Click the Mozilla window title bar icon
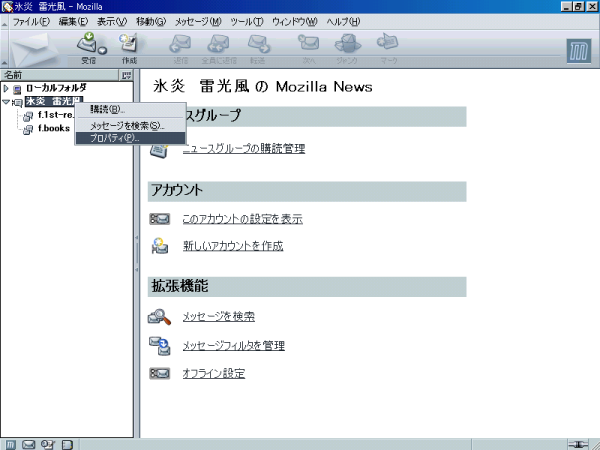Viewport: 600px width, 450px height. point(7,7)
